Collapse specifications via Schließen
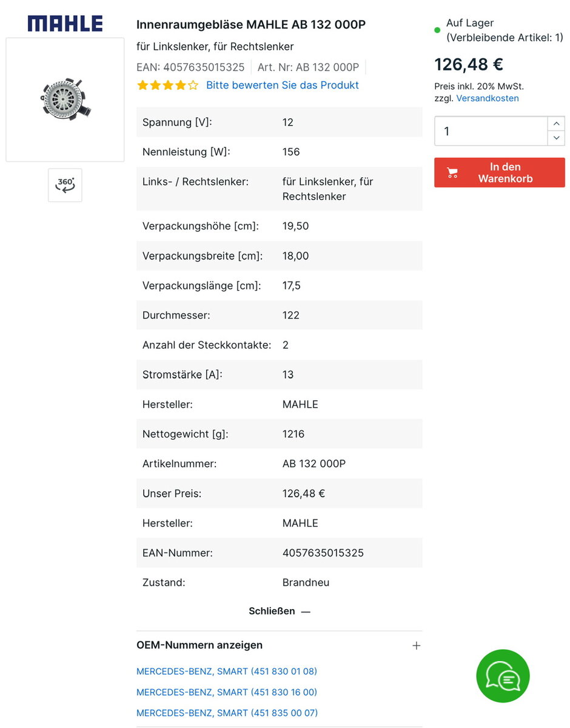Image resolution: width=570 pixels, height=728 pixels. pos(280,611)
